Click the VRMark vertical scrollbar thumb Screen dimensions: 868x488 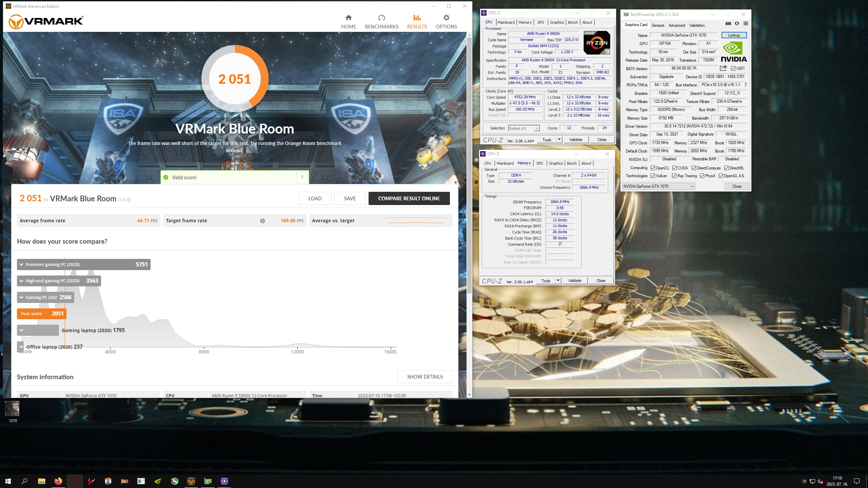[469, 165]
